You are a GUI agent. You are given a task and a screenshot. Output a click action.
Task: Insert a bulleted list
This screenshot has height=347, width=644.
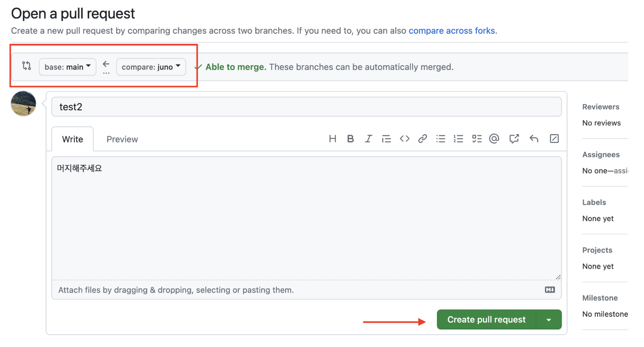coord(440,139)
